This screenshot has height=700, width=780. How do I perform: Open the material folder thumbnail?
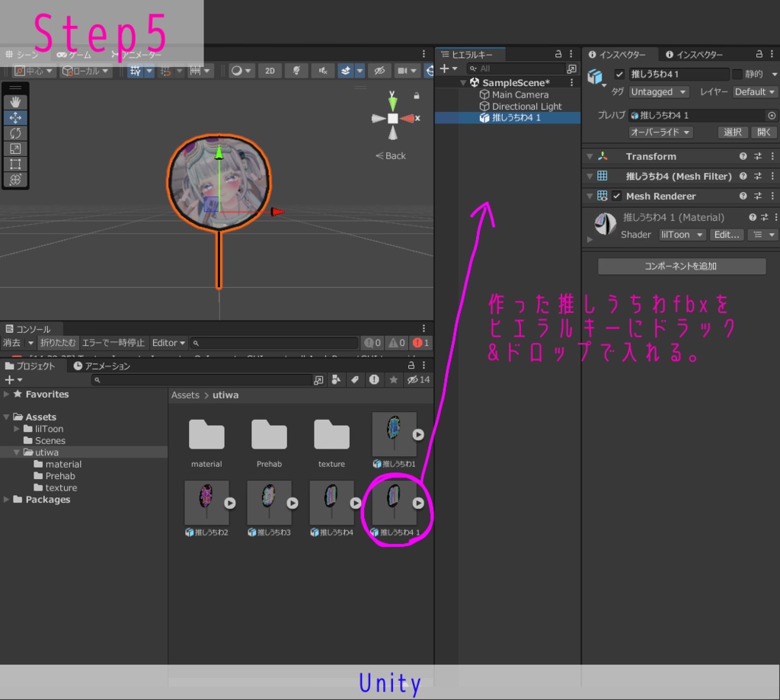[x=206, y=436]
